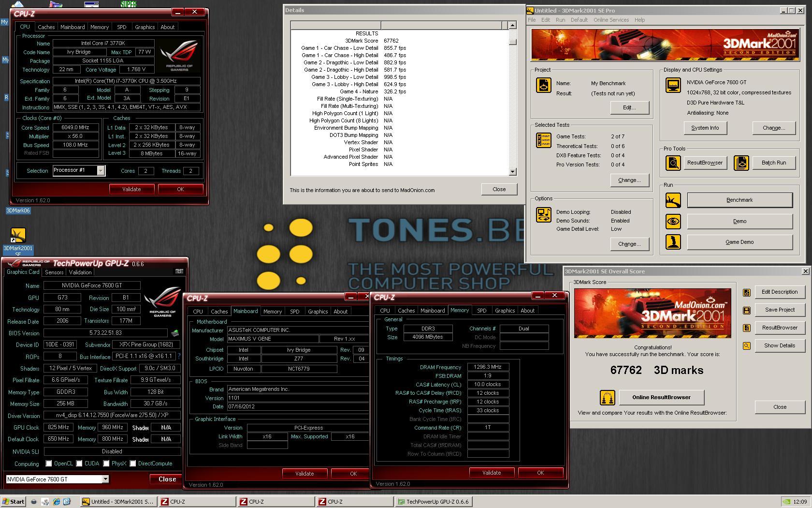Click Close button in GPU-Z window
The image size is (812, 508).
click(x=167, y=479)
